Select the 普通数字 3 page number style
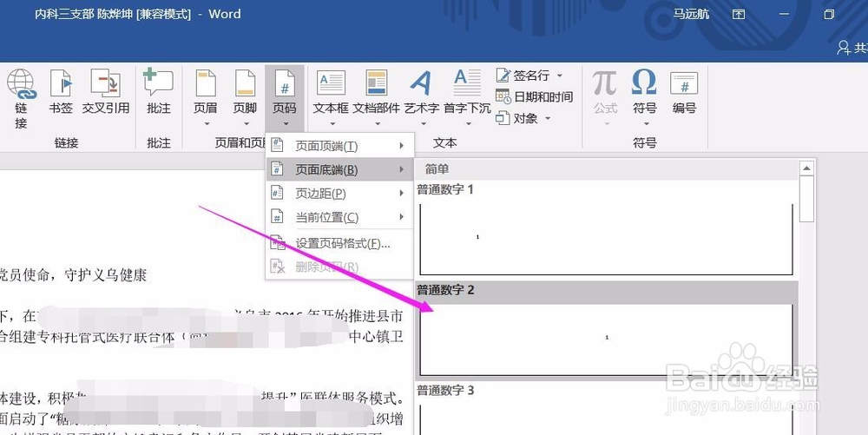 coord(606,408)
